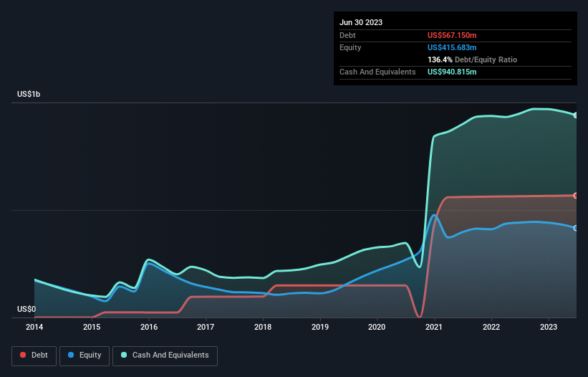588x377 pixels.
Task: Click the blue dot in Equity legend
Action: (71, 355)
